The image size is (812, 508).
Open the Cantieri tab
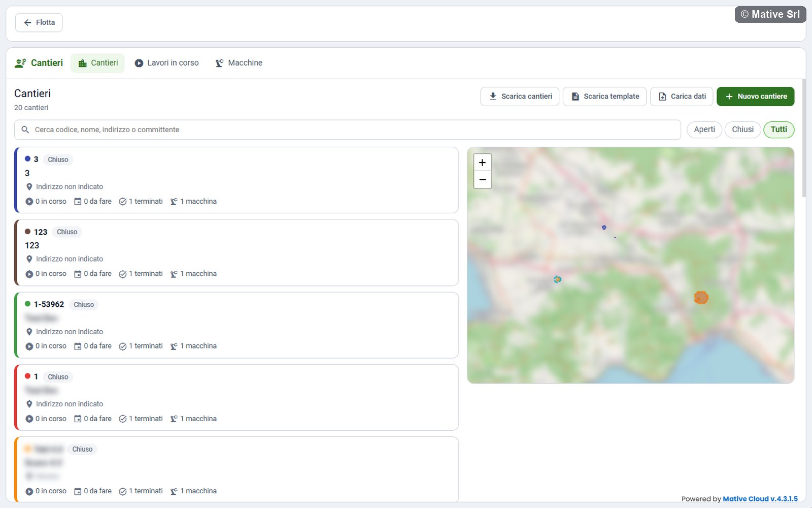click(x=97, y=63)
